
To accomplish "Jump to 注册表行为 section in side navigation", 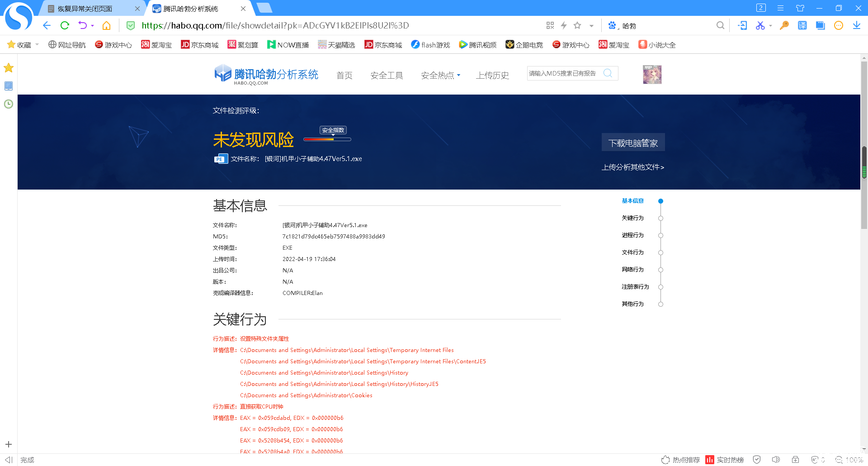I will (635, 287).
